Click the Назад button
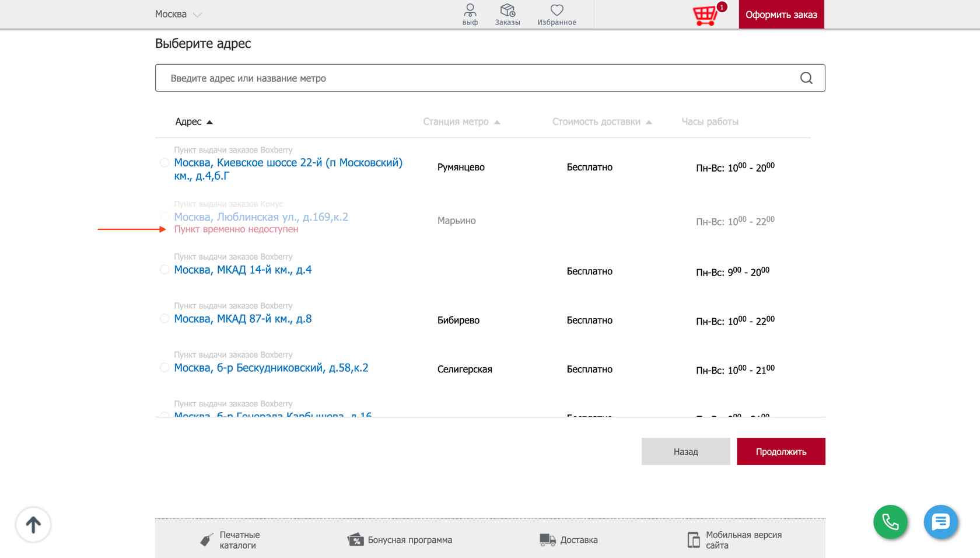The height and width of the screenshot is (558, 980). pyautogui.click(x=686, y=452)
